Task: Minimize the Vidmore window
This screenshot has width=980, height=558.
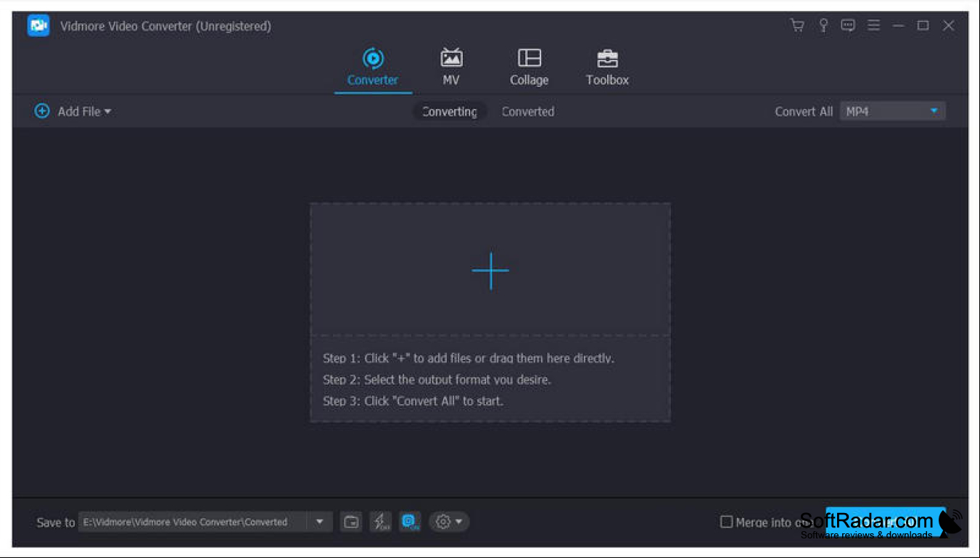Action: click(899, 25)
